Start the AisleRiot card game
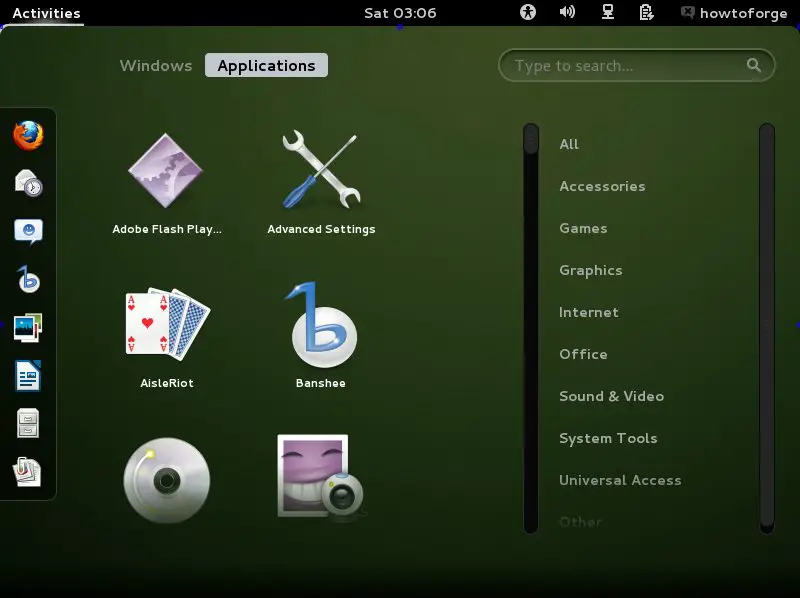 tap(167, 337)
